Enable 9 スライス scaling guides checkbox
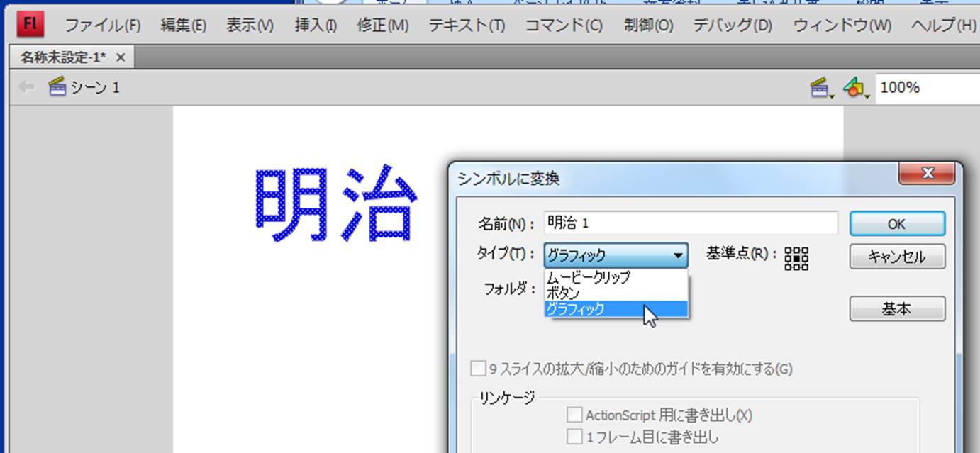 (479, 369)
